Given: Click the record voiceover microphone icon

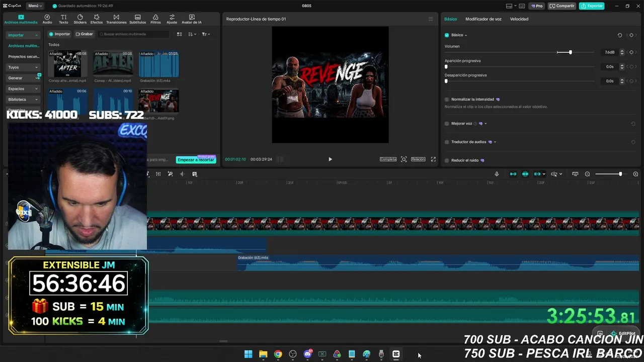Looking at the screenshot, I should point(497,174).
